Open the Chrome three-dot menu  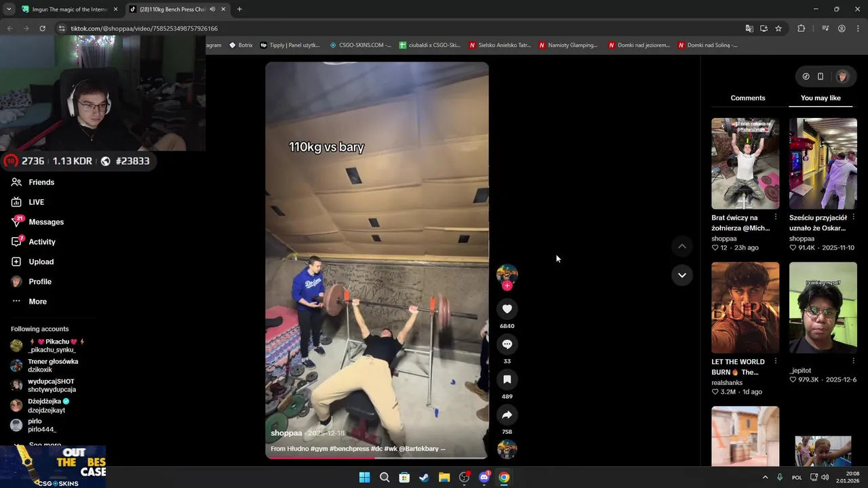(857, 28)
